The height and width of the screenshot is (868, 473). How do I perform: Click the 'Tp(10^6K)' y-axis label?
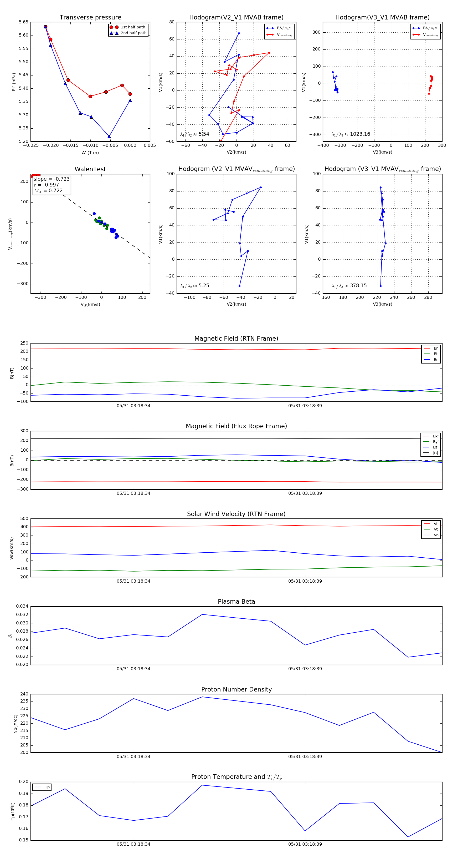coord(13,811)
